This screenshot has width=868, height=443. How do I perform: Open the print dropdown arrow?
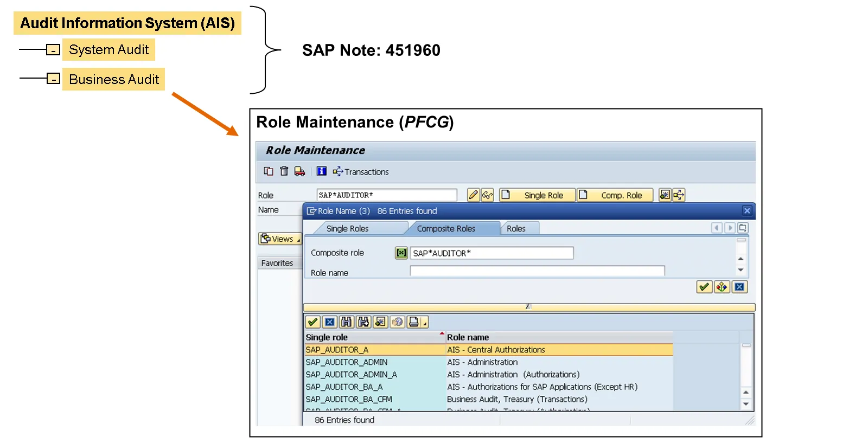(x=425, y=324)
